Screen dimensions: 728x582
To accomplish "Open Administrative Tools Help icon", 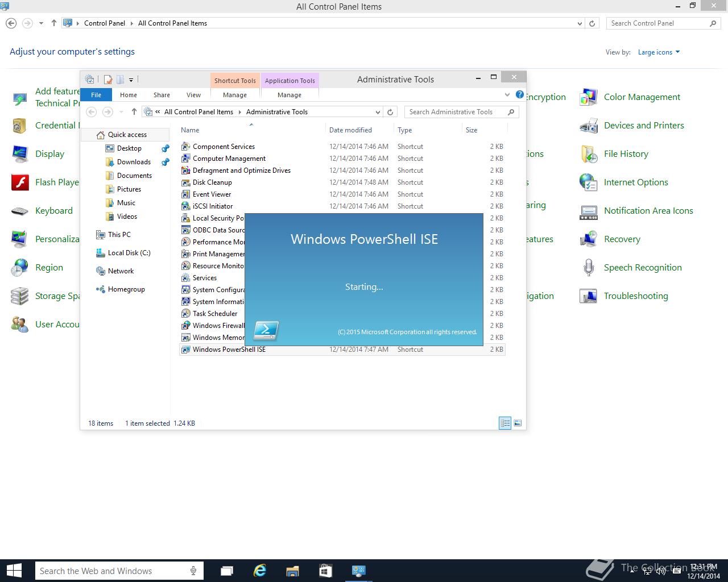I will 519,94.
